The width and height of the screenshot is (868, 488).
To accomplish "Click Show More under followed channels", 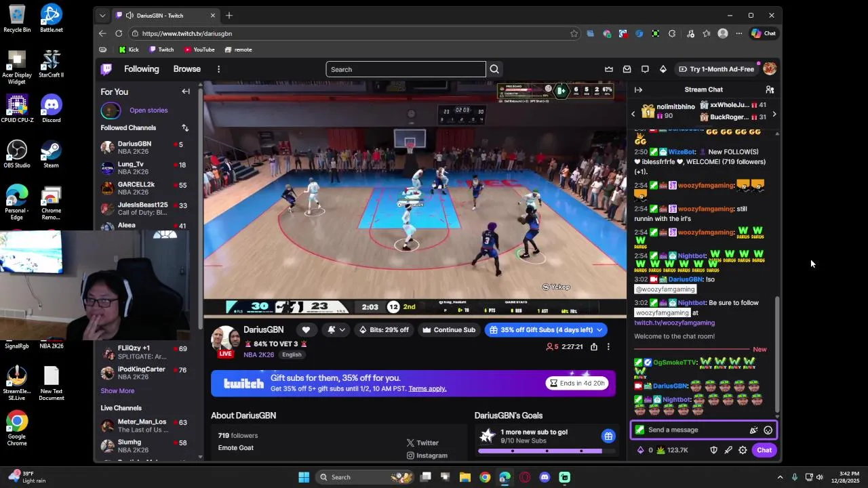I will [x=117, y=391].
